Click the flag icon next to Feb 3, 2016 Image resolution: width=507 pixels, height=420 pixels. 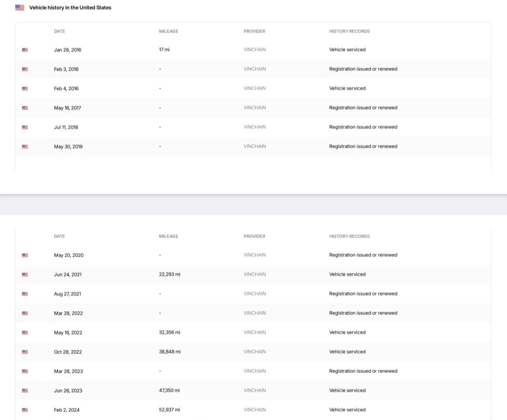25,69
